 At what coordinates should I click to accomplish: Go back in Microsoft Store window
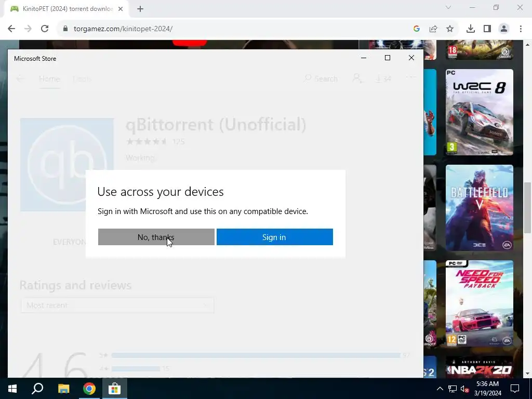pos(20,79)
